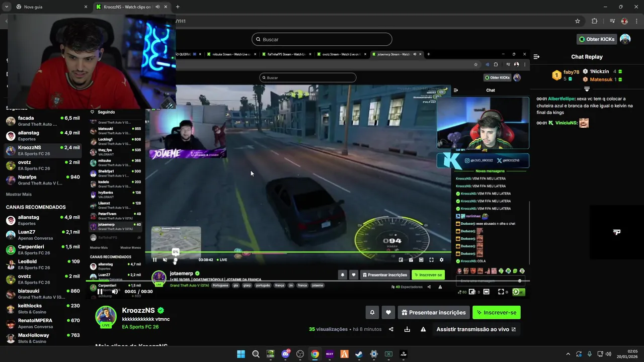Open OBS Studio from taskbar
Viewport: 644px width, 362px height.
pyautogui.click(x=300, y=354)
